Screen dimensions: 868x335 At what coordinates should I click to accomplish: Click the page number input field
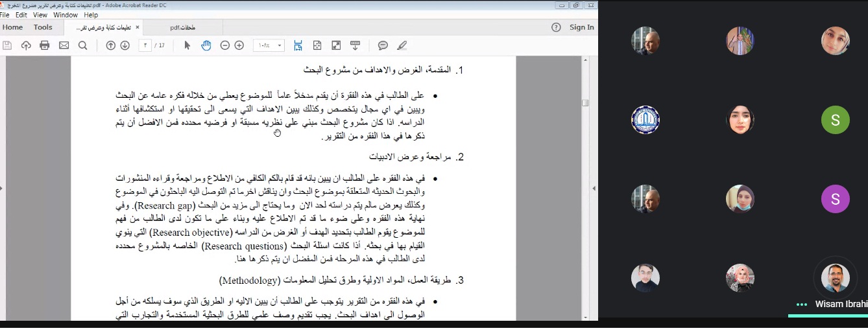click(145, 45)
